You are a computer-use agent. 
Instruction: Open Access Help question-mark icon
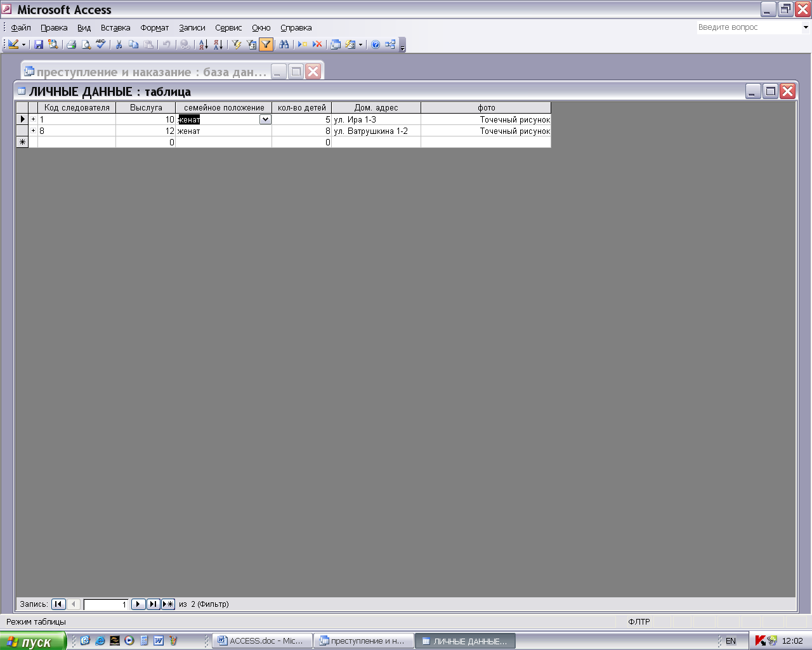(x=376, y=44)
